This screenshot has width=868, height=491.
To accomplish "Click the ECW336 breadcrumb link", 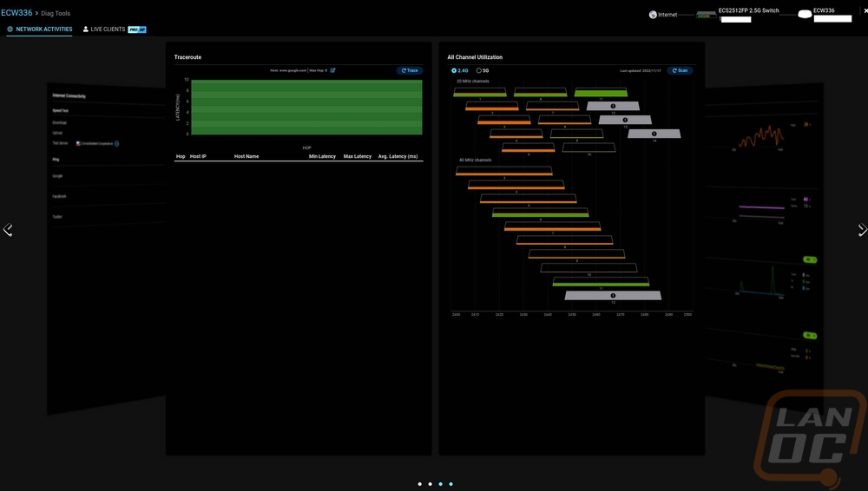I will [x=16, y=13].
